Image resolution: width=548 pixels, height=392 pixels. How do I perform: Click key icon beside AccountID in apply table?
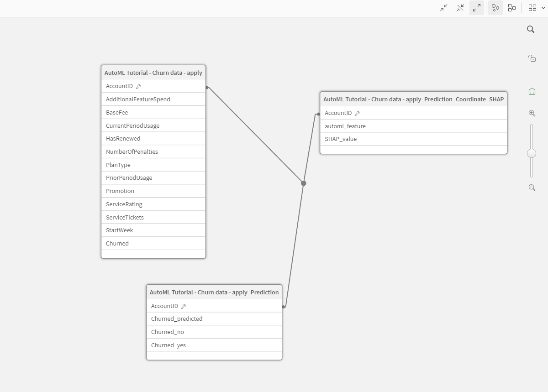click(138, 86)
